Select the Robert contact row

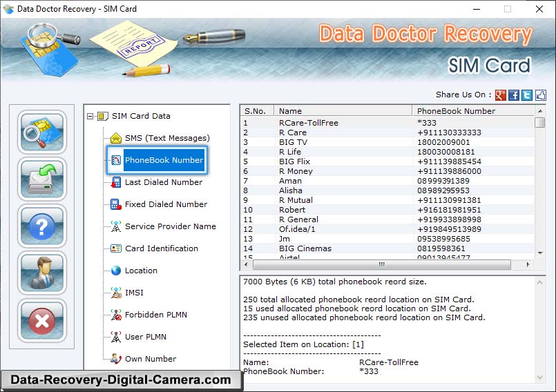coord(387,210)
